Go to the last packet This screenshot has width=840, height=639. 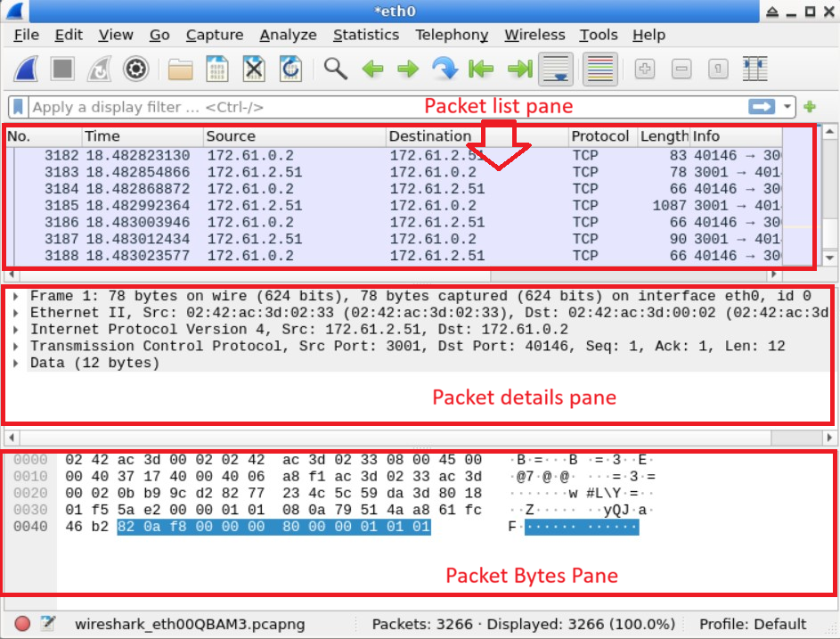coord(518,69)
